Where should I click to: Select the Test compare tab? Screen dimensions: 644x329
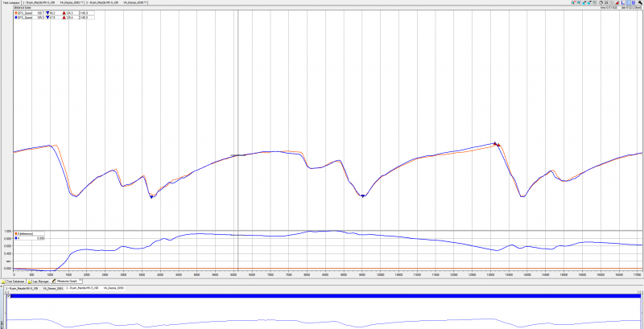10,3
